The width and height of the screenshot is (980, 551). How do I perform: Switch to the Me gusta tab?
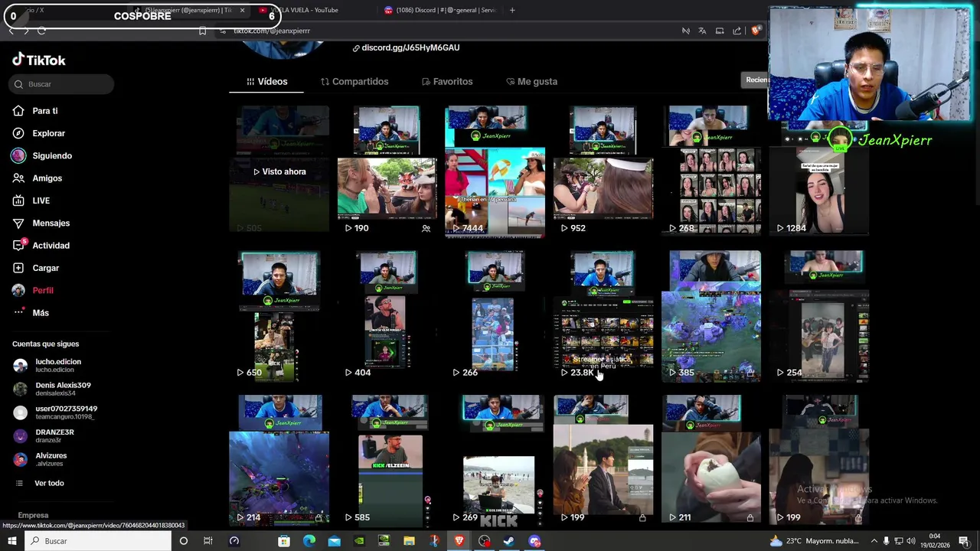(x=531, y=81)
